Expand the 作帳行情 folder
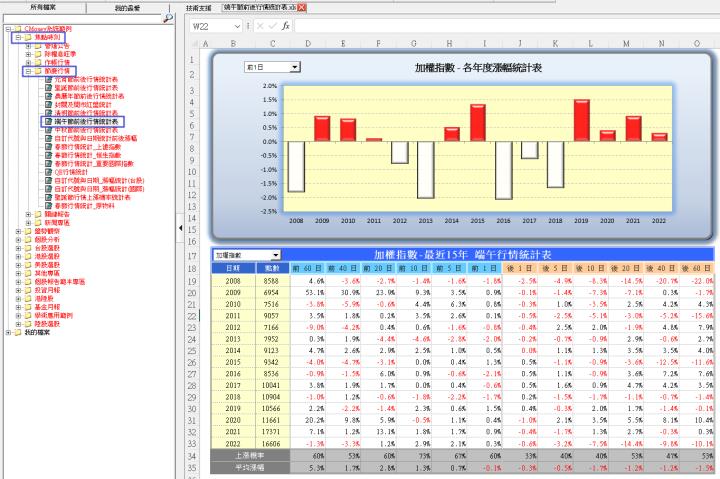 coord(28,62)
